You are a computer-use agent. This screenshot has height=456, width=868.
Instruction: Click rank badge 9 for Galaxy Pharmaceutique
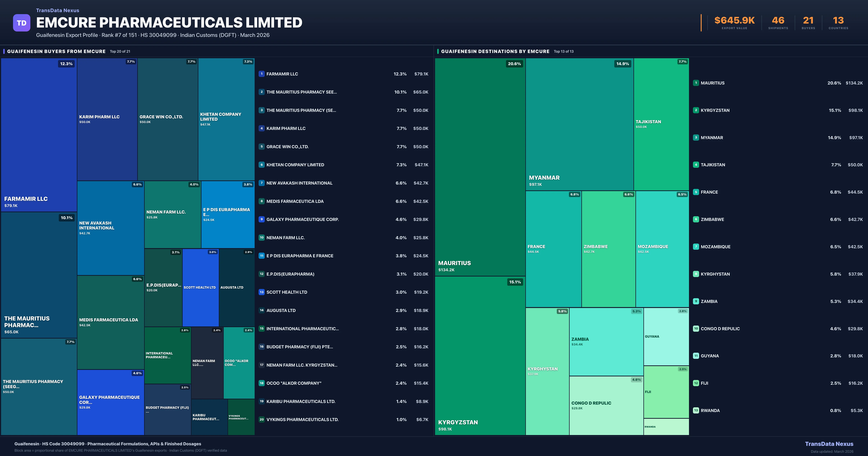[261, 219]
